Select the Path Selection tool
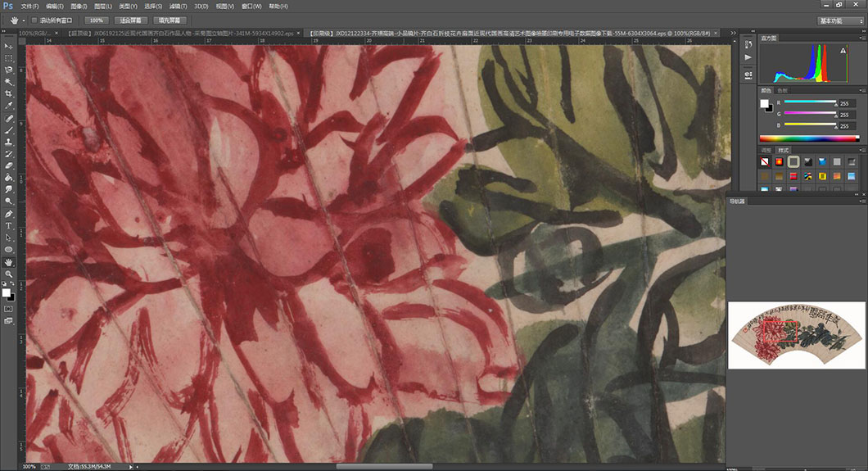This screenshot has height=471, width=868. [x=8, y=238]
